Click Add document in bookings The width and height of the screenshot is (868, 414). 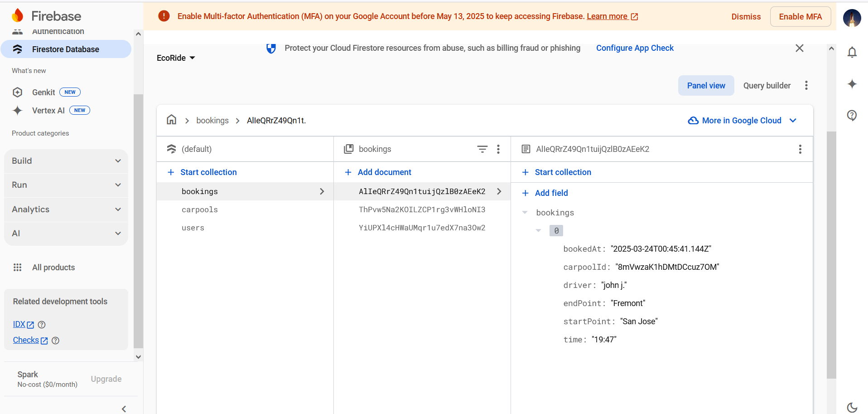pos(378,172)
